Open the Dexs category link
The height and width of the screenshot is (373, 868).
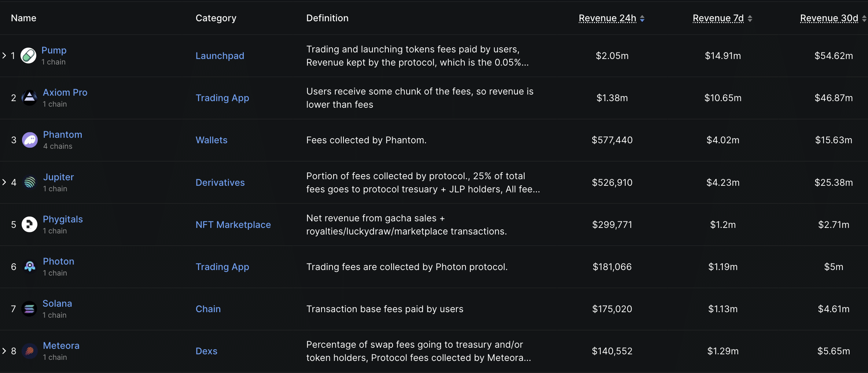pos(206,351)
